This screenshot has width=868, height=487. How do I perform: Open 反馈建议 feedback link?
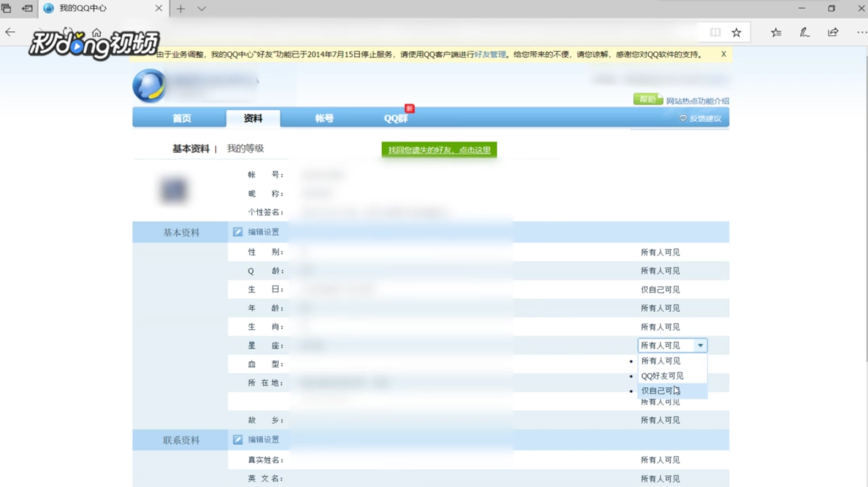coord(701,118)
